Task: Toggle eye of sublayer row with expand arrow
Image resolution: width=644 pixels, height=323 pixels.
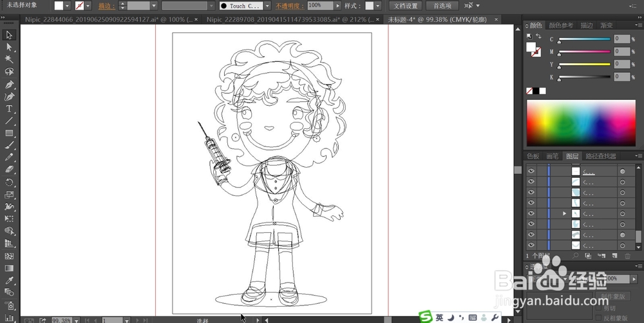Action: [x=531, y=213]
